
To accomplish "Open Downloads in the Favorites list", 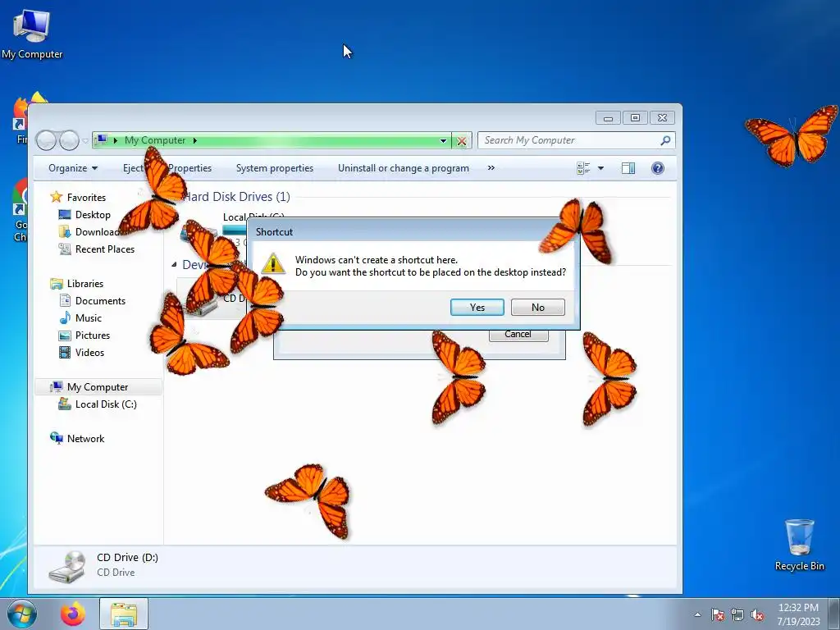I will [x=98, y=232].
